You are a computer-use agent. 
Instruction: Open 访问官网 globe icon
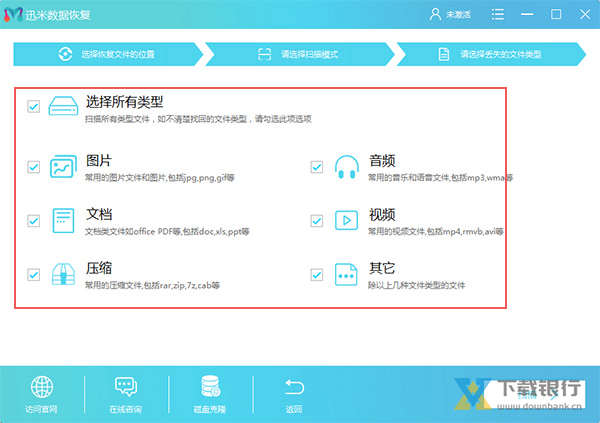coord(42,387)
